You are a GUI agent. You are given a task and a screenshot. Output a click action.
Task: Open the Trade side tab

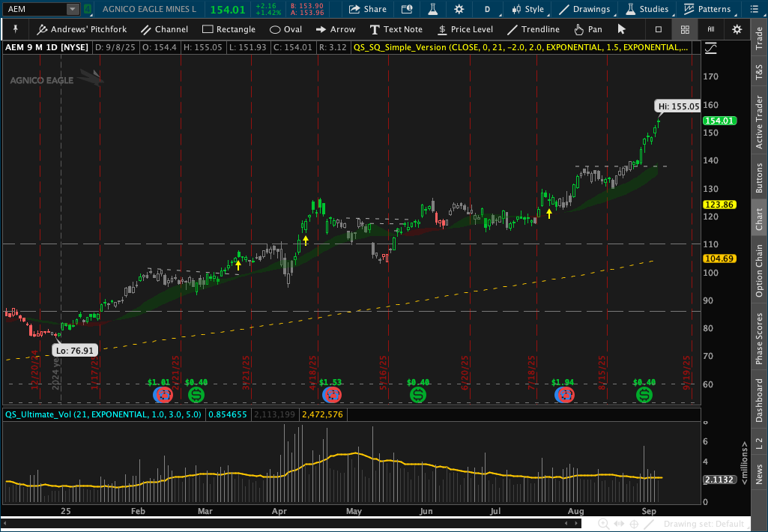(x=759, y=38)
